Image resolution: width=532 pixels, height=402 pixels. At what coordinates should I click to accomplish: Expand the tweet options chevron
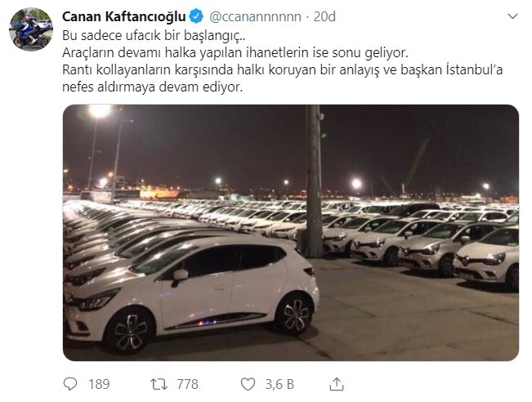tap(512, 16)
